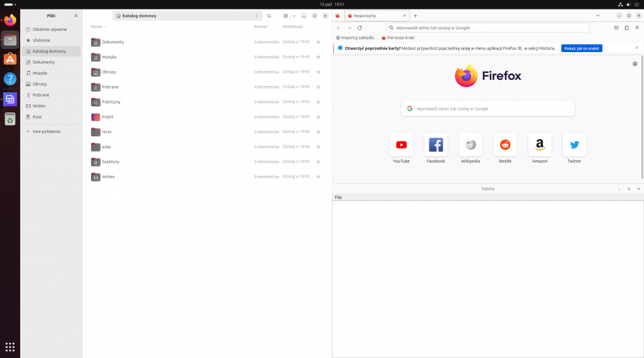Star the Dokumenty folder as favorite

[x=319, y=42]
